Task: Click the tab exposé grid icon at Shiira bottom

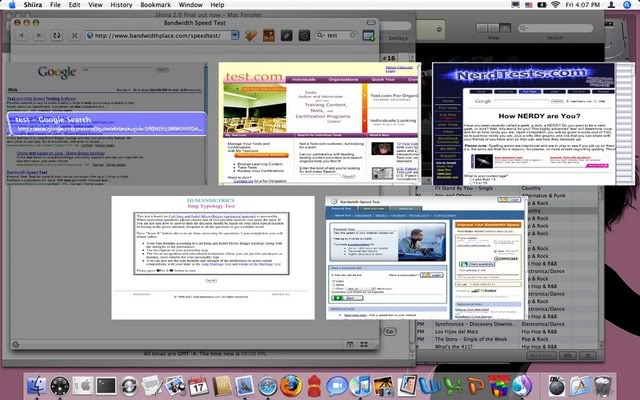Action: coord(364,344)
